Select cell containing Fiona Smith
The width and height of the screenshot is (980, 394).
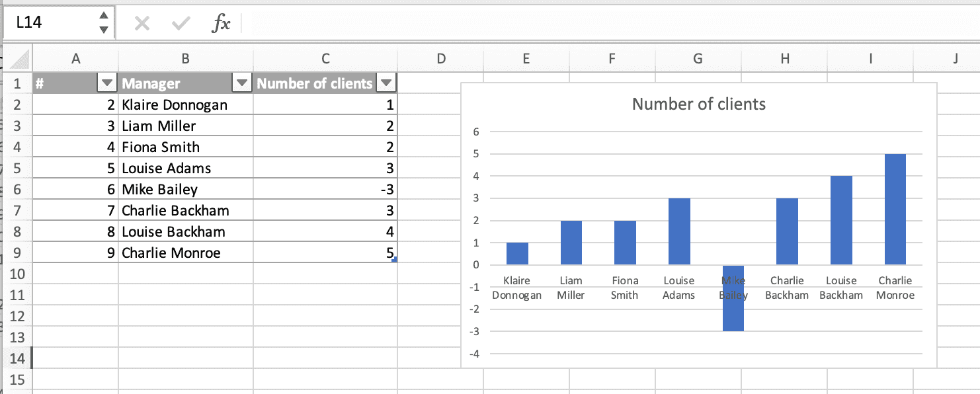185,147
